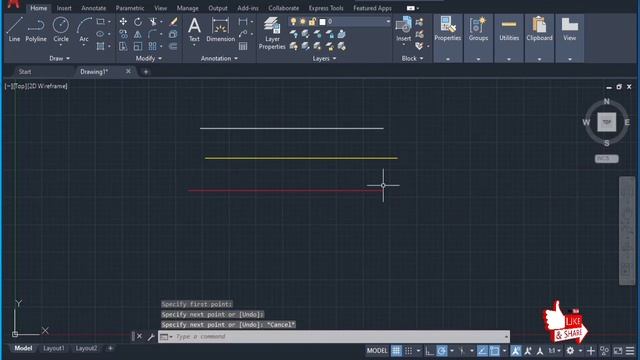640x360 pixels.
Task: Open the Clipboard panel dropdown
Action: point(540,59)
